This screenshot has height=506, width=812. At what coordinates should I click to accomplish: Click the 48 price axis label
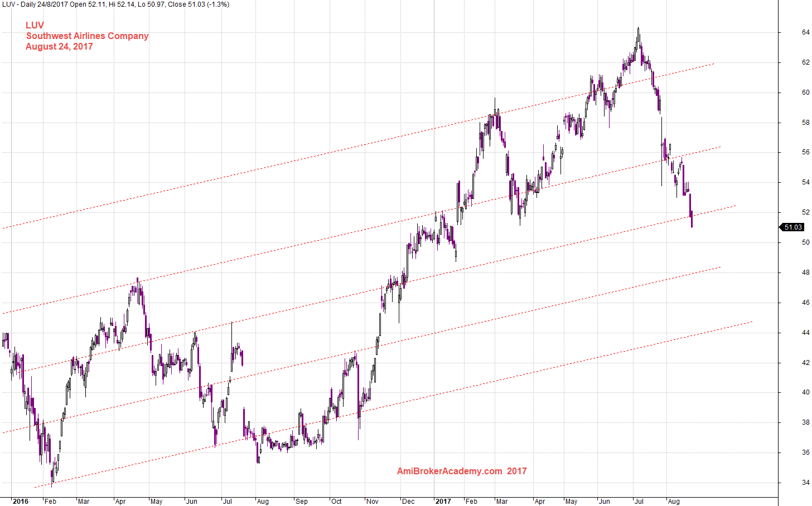(x=805, y=273)
